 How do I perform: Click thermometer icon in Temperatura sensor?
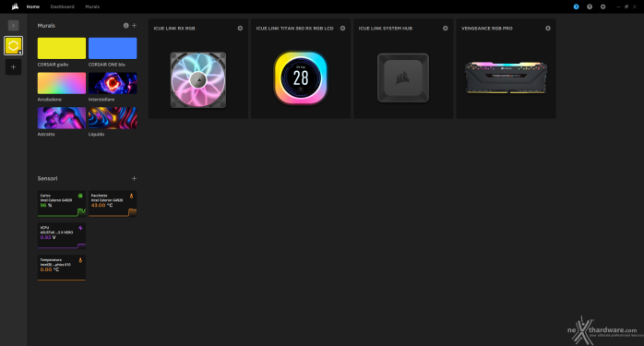80,260
